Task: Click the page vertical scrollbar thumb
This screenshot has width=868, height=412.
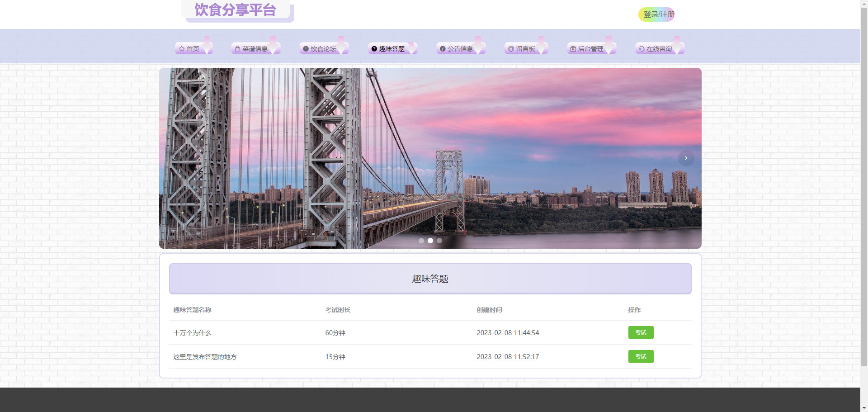Action: (864, 186)
